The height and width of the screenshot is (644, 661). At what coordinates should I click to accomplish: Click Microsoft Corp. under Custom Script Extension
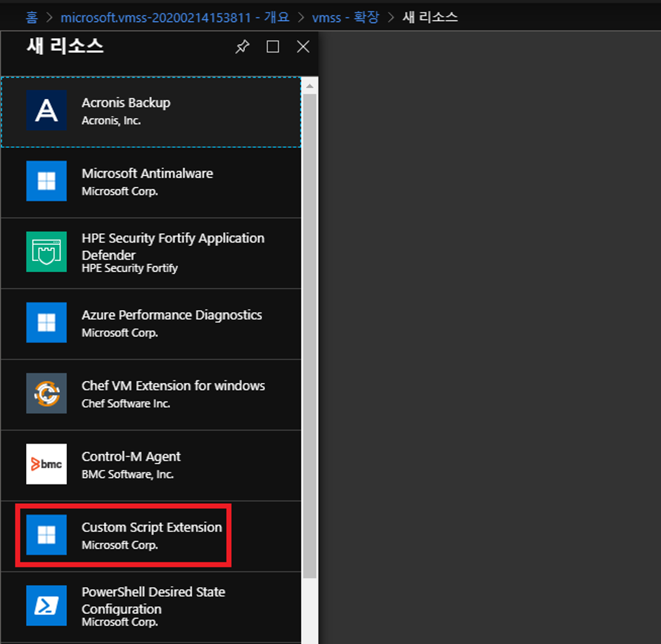coord(120,546)
